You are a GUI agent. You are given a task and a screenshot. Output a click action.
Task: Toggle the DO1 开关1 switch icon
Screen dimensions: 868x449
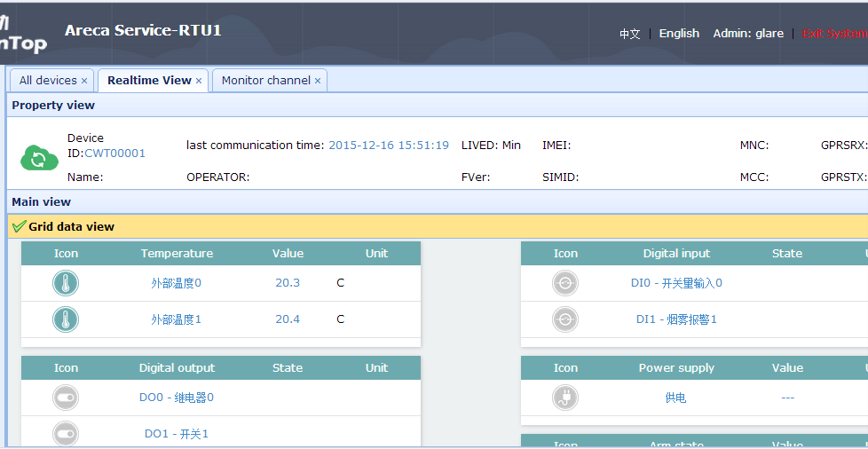(x=66, y=434)
